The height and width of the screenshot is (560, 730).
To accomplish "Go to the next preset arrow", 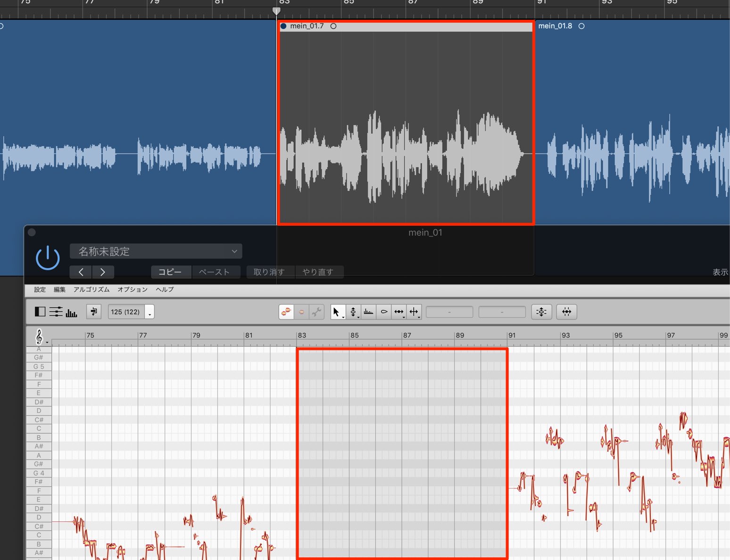I will 103,272.
